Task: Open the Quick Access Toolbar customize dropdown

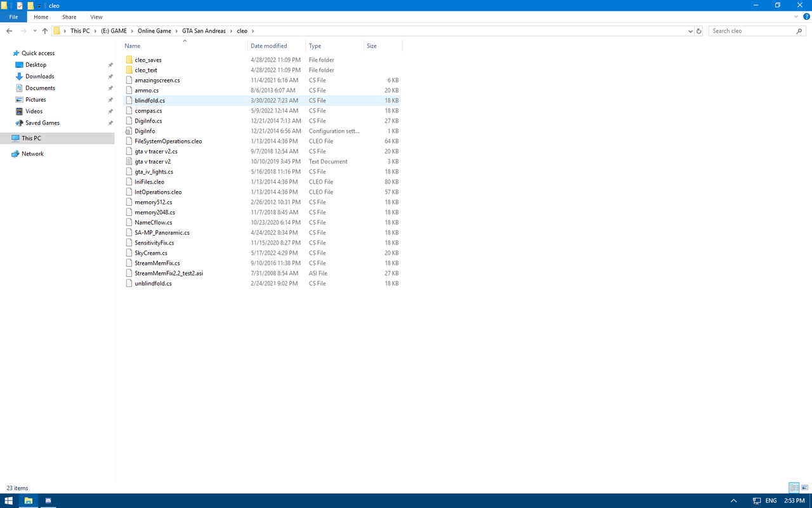Action: pos(39,6)
